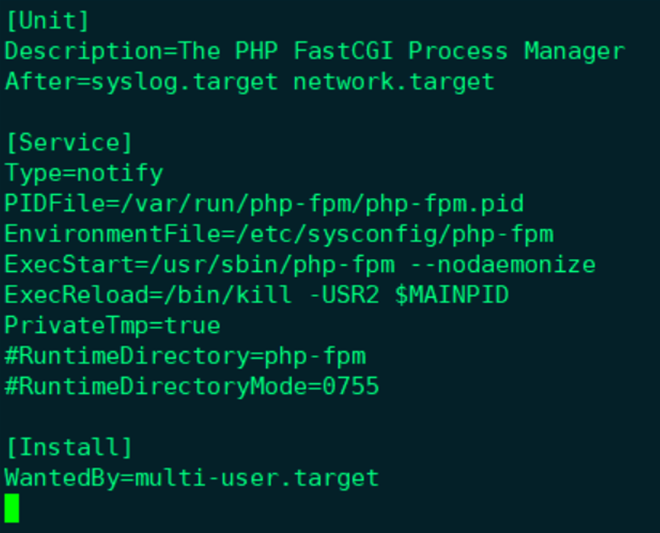Click the word syslog.target
Viewport: 660px width, 533px height.
[184, 81]
